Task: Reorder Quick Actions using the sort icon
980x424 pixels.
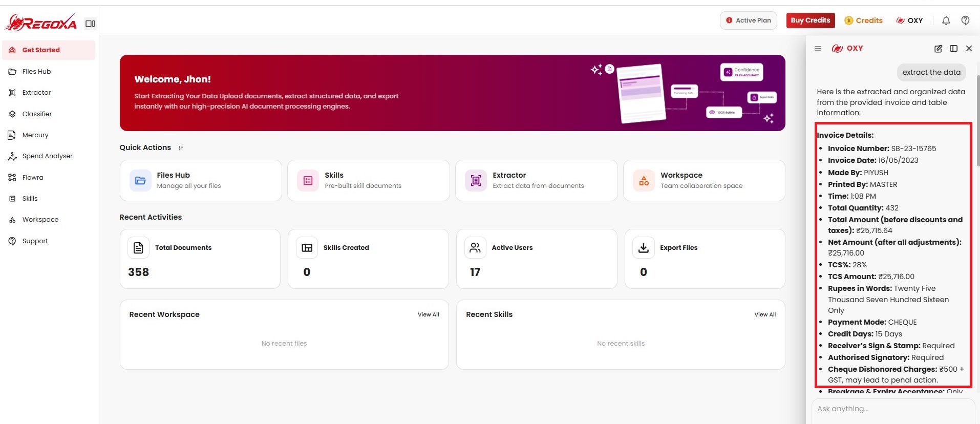Action: [x=181, y=148]
